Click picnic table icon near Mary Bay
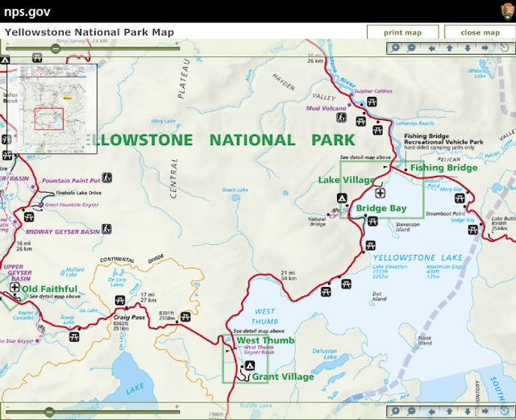This screenshot has width=516, height=420. tap(460, 198)
